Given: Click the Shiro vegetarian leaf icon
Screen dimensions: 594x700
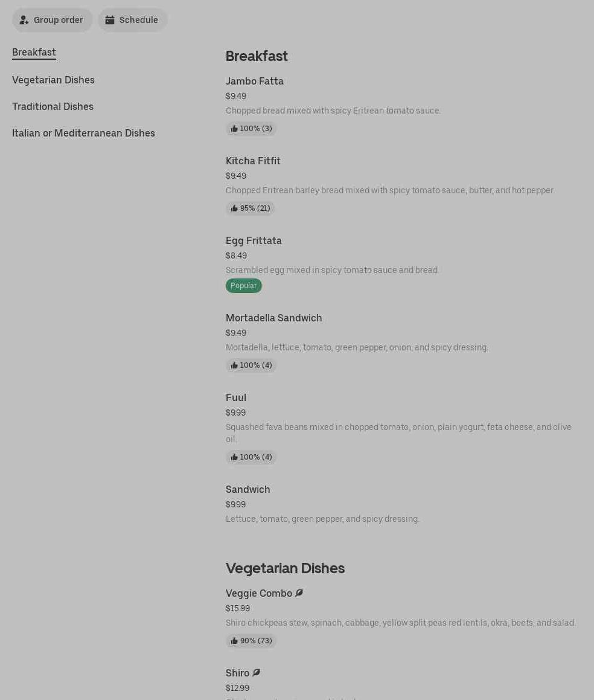Looking at the screenshot, I should point(256,673).
